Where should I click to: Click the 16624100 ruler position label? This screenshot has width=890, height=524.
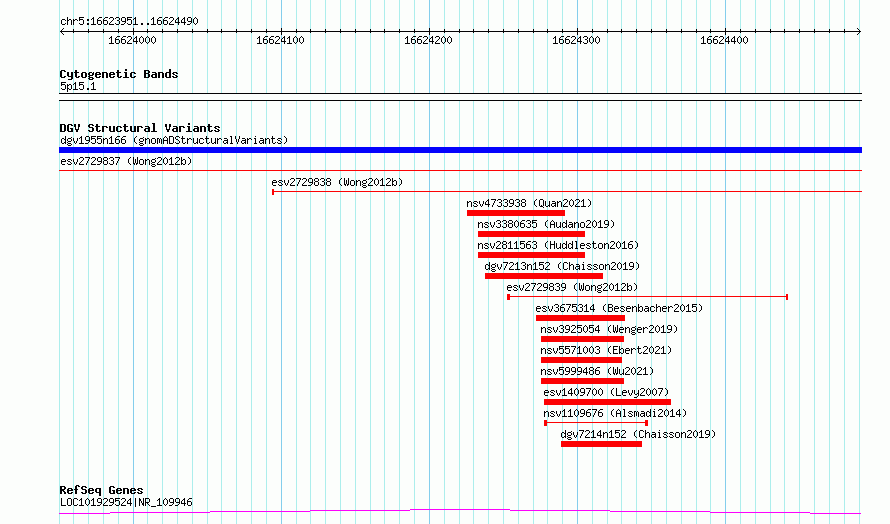[x=280, y=40]
